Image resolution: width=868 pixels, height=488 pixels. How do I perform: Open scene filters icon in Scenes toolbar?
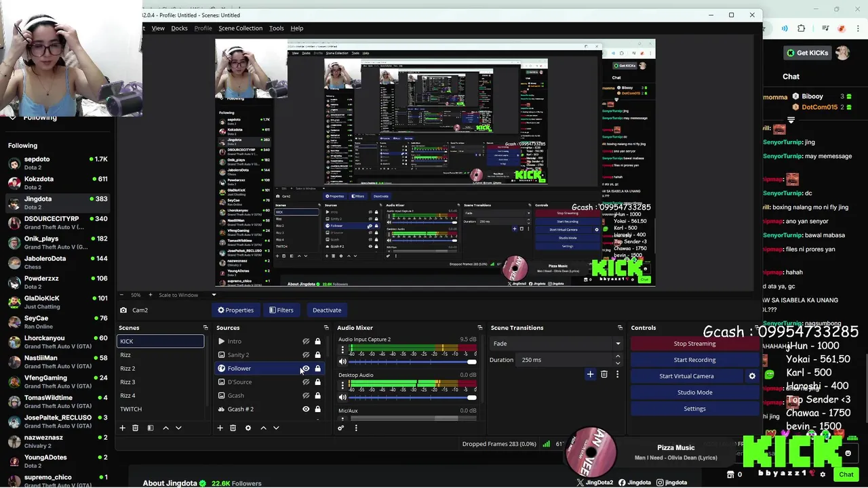tap(151, 428)
